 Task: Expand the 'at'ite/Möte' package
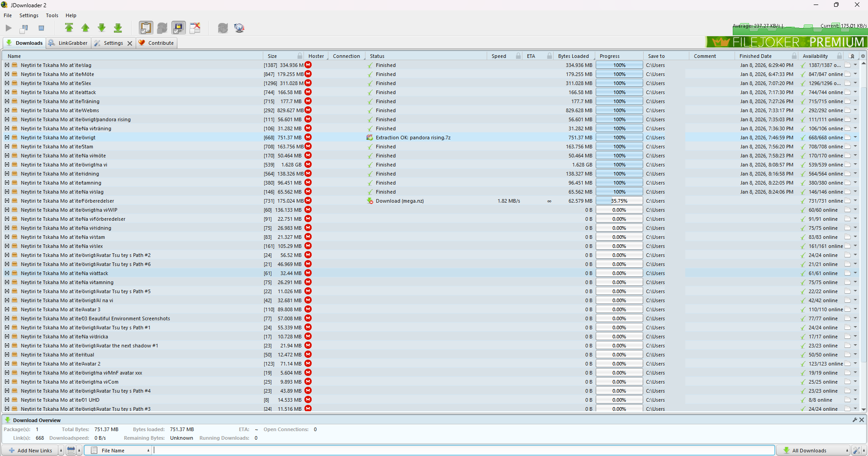[x=7, y=74]
